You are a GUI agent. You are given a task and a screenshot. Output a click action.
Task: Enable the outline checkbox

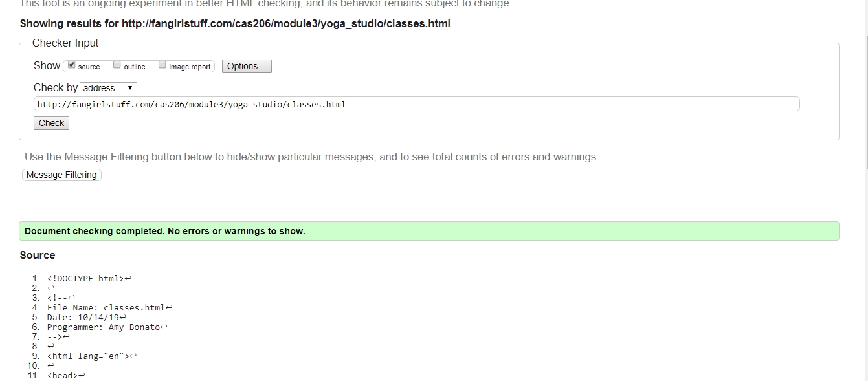[x=117, y=65]
